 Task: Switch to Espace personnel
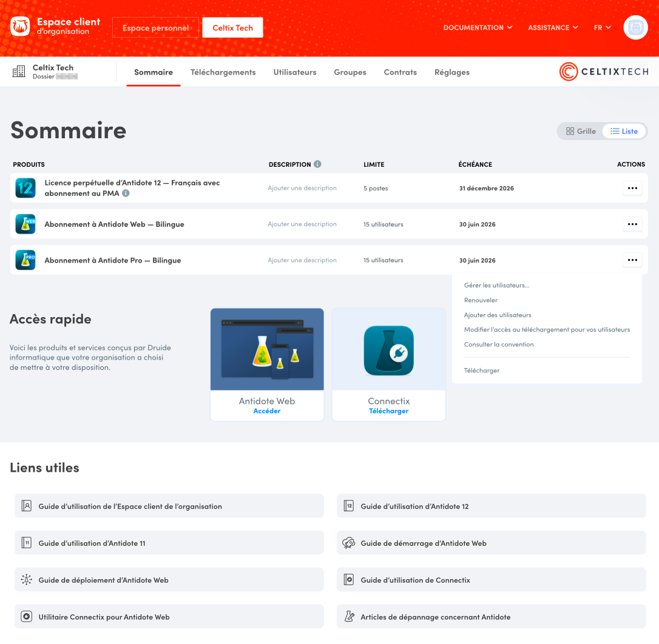(155, 28)
